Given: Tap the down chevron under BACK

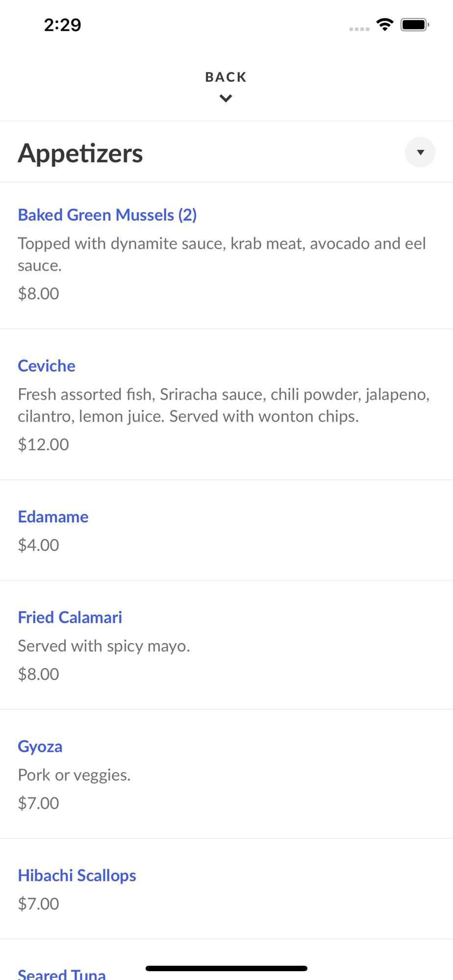Looking at the screenshot, I should [x=226, y=98].
